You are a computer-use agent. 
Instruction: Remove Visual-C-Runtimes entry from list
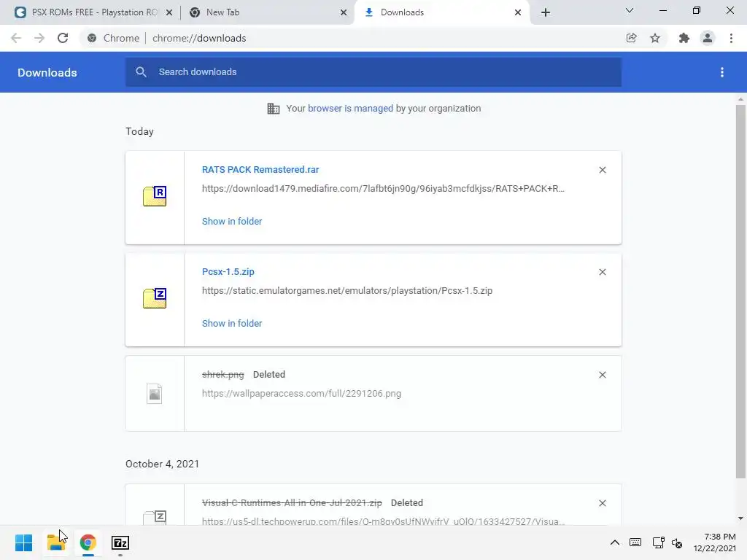[603, 503]
